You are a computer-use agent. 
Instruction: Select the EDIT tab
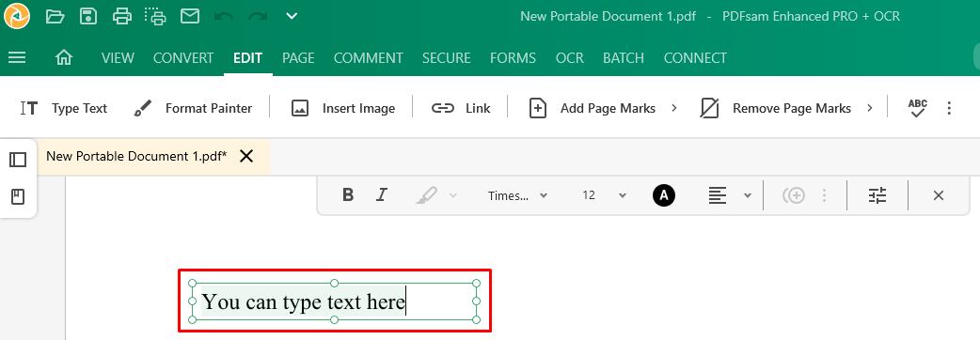(247, 58)
